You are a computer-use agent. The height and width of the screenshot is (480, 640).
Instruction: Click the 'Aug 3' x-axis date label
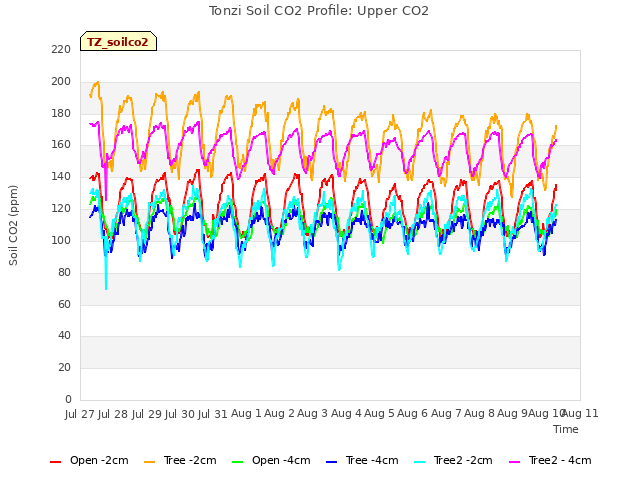click(x=313, y=413)
